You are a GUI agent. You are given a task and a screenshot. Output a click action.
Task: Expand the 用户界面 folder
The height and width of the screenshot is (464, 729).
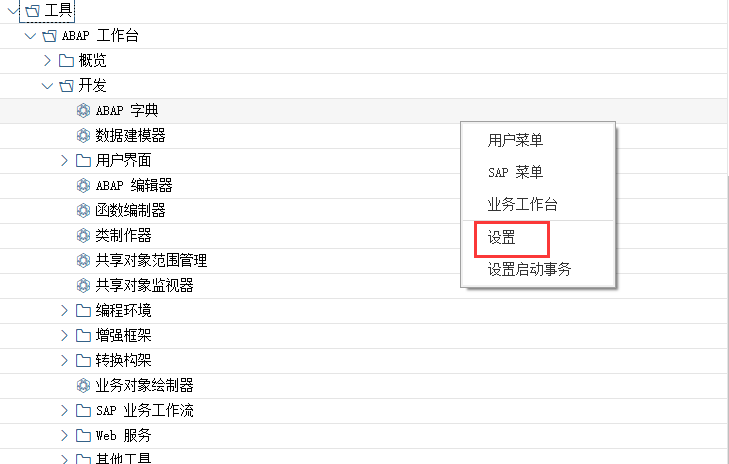(65, 160)
